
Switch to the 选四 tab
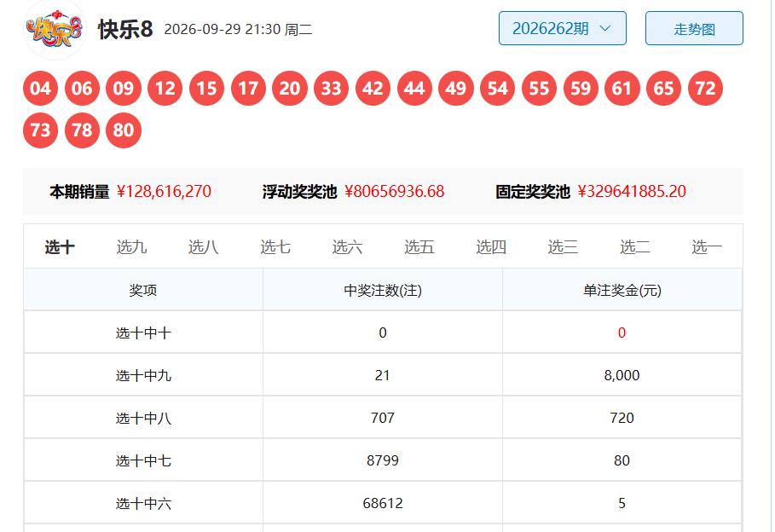click(x=491, y=246)
